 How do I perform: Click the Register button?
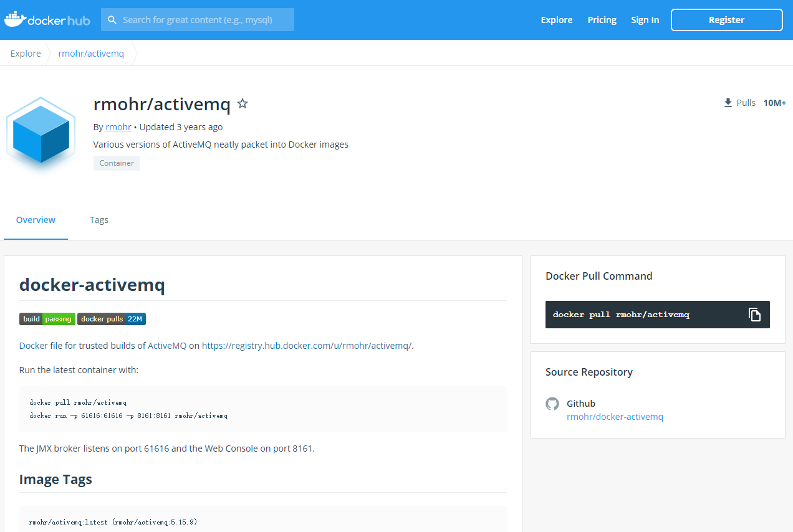pos(726,19)
